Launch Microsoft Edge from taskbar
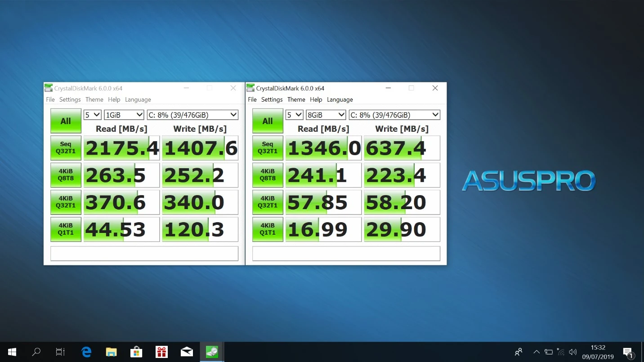Screen dimensions: 644x362 (x=86, y=352)
